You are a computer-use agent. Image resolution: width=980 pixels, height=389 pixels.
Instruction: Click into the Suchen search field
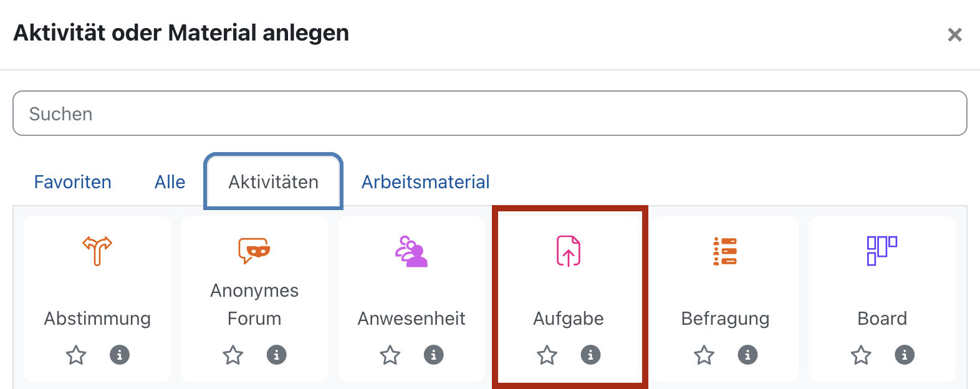click(490, 113)
